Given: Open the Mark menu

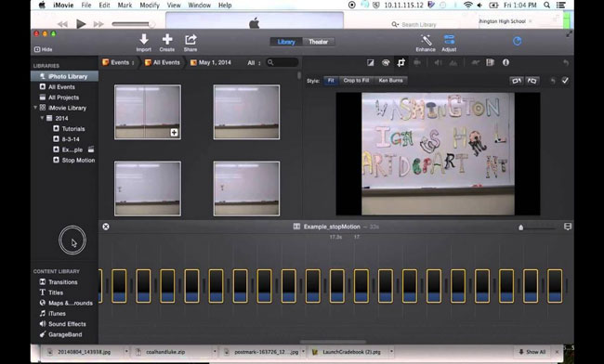Looking at the screenshot, I should click(x=125, y=5).
